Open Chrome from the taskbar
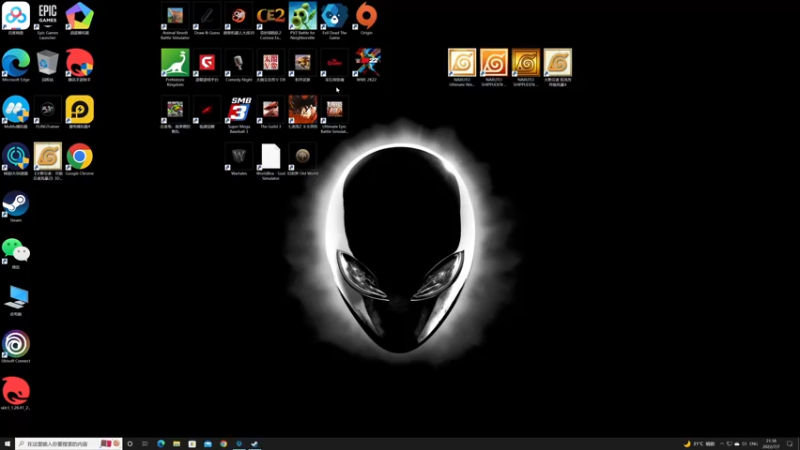 tap(223, 444)
